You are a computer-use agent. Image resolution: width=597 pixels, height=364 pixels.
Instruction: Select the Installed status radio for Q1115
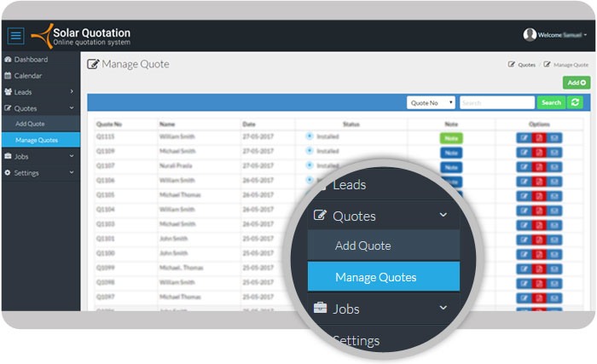(310, 136)
